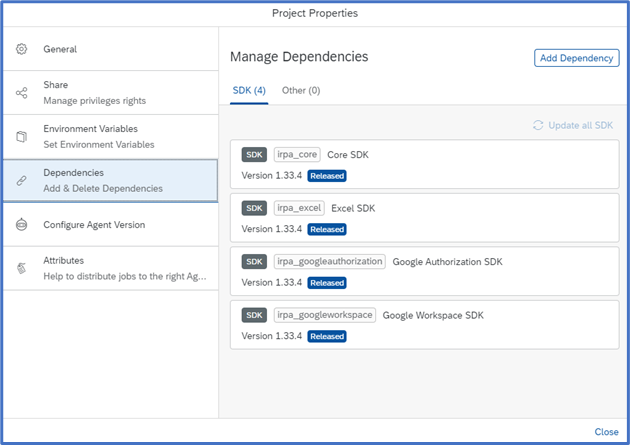Click the Configure Agent Version icon
This screenshot has height=445, width=630.
[21, 225]
